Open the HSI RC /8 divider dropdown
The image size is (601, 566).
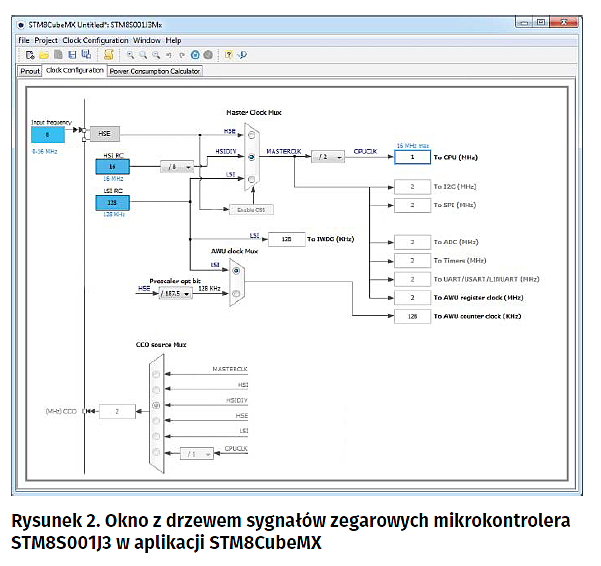click(179, 166)
